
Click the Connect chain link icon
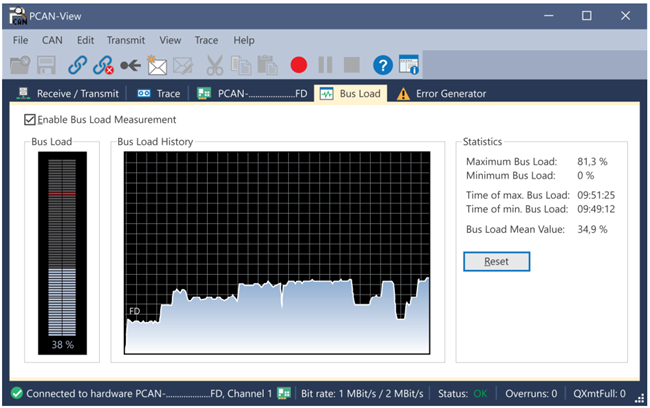pyautogui.click(x=77, y=65)
